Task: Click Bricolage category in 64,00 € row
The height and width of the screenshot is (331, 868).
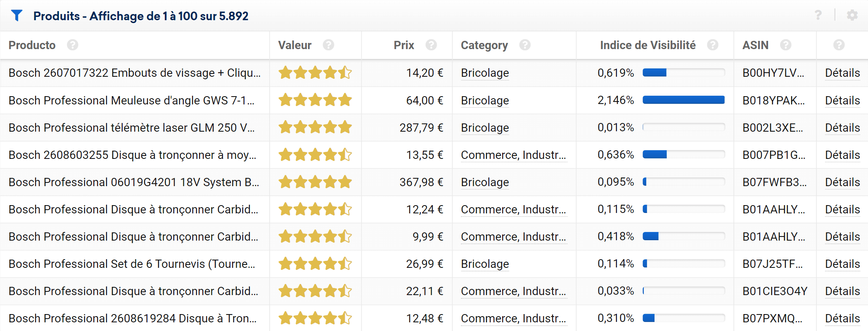Action: point(485,100)
